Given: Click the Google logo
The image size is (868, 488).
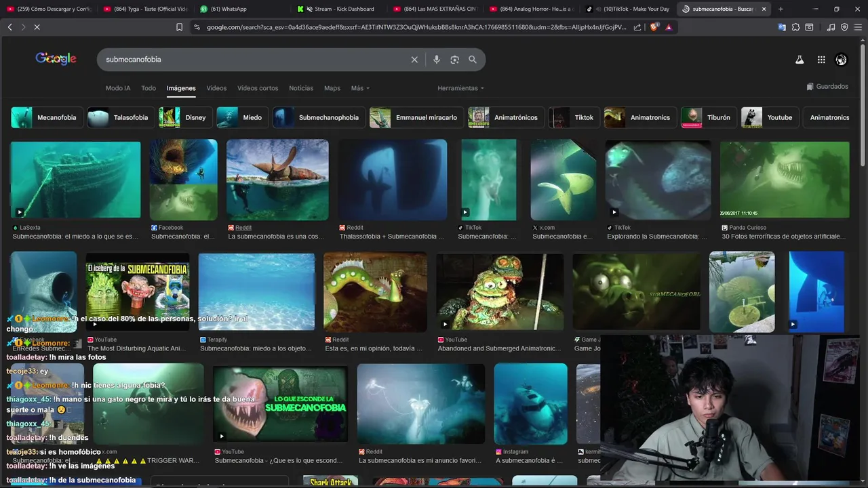Looking at the screenshot, I should [56, 59].
